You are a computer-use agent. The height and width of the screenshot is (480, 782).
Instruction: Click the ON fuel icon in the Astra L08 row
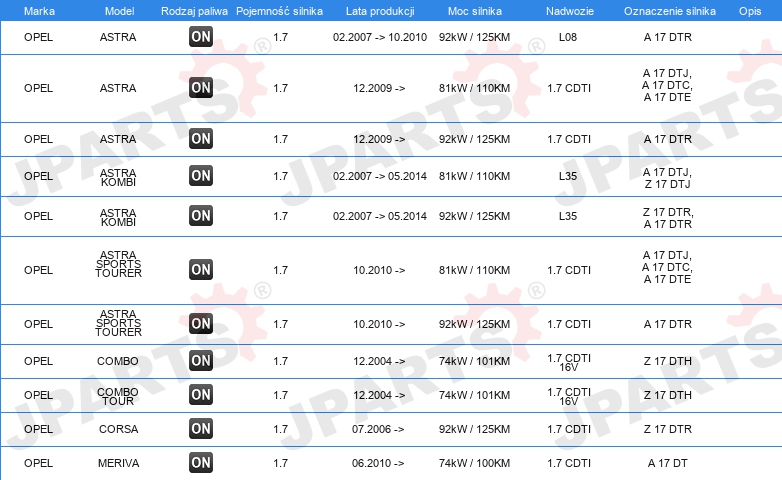(x=201, y=37)
